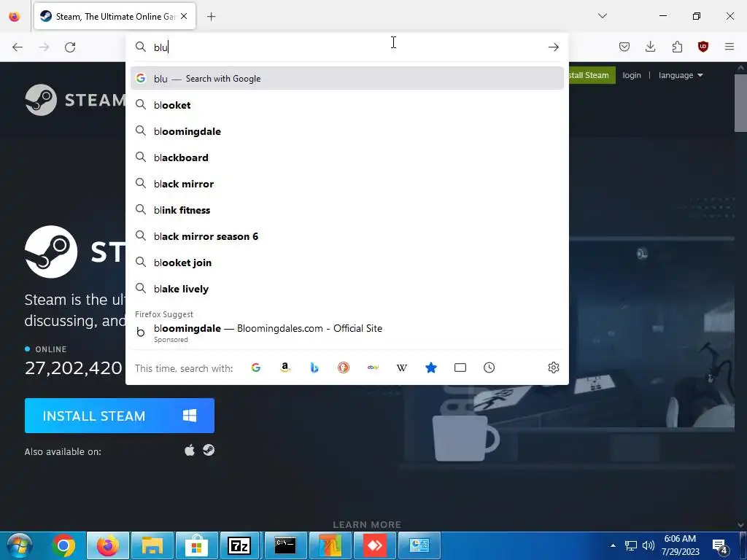
Task: Pick the 'blooket join' suggestion
Action: tap(347, 262)
